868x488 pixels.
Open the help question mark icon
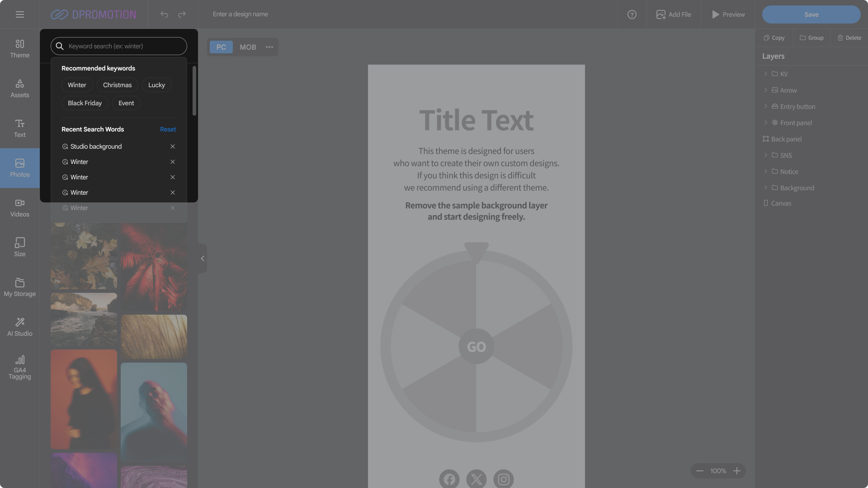click(x=632, y=14)
